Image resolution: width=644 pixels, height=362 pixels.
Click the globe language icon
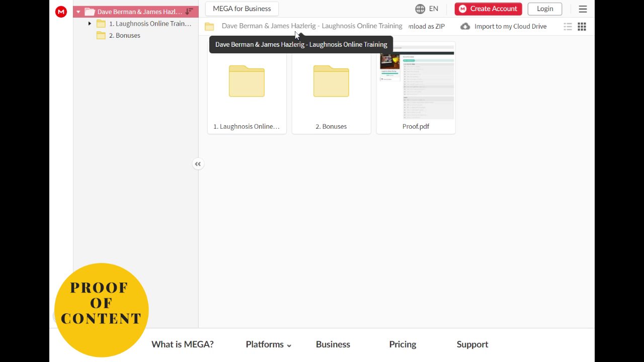pos(420,9)
